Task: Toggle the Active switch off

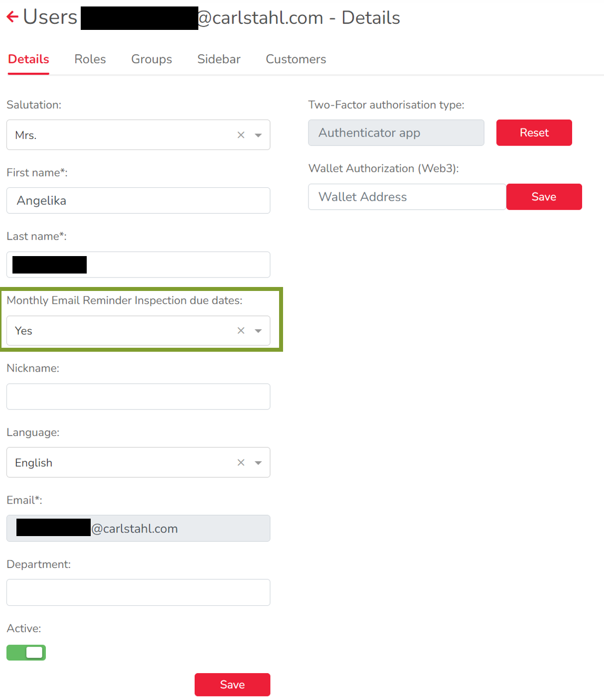Action: [26, 653]
